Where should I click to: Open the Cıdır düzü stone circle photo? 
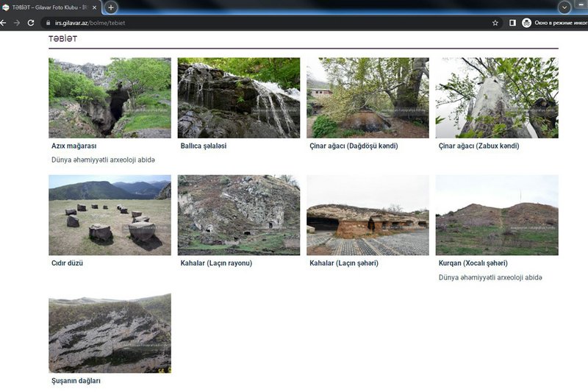coord(110,215)
